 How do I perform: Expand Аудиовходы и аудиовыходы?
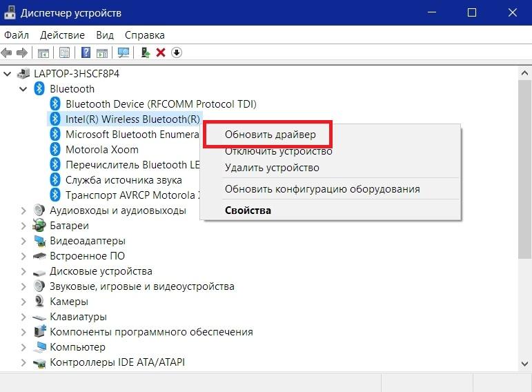[23, 210]
